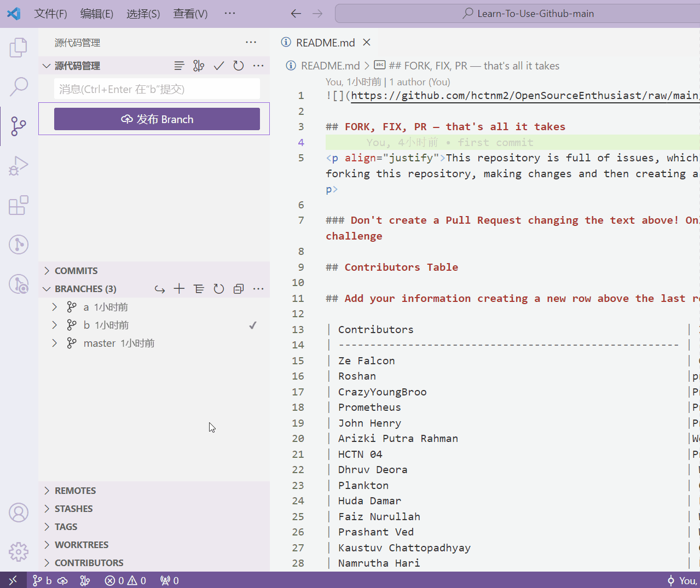Open the 文件(F) menu
The image size is (700, 588).
(x=50, y=14)
